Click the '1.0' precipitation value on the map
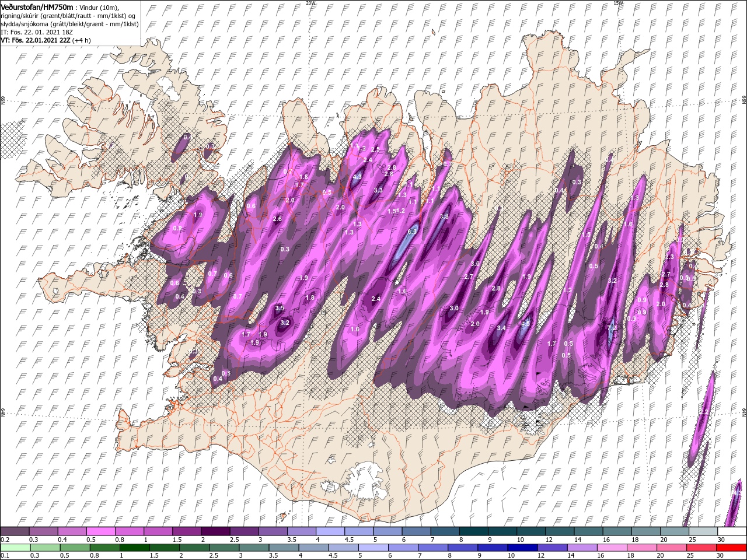Screen dimensions: 747x560 click(x=355, y=330)
